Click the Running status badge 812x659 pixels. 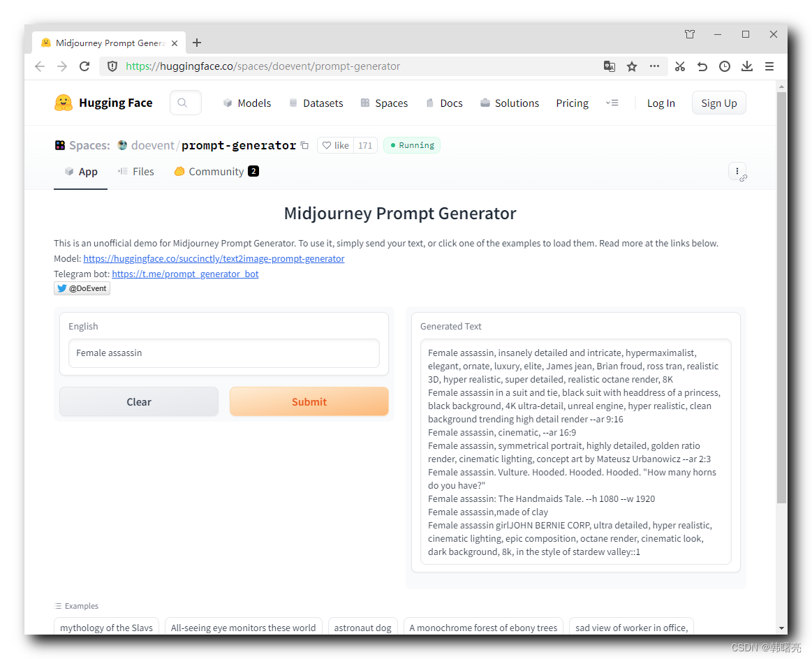coord(412,145)
